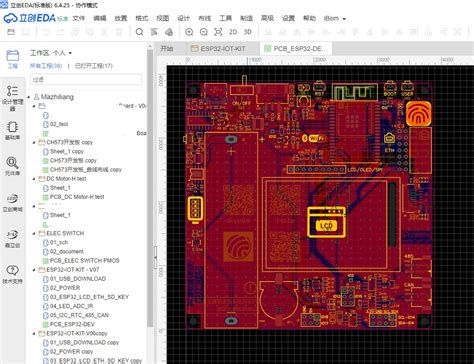The width and height of the screenshot is (474, 364).
Task: Click the zoom in magnifier icon
Action: pos(189,32)
